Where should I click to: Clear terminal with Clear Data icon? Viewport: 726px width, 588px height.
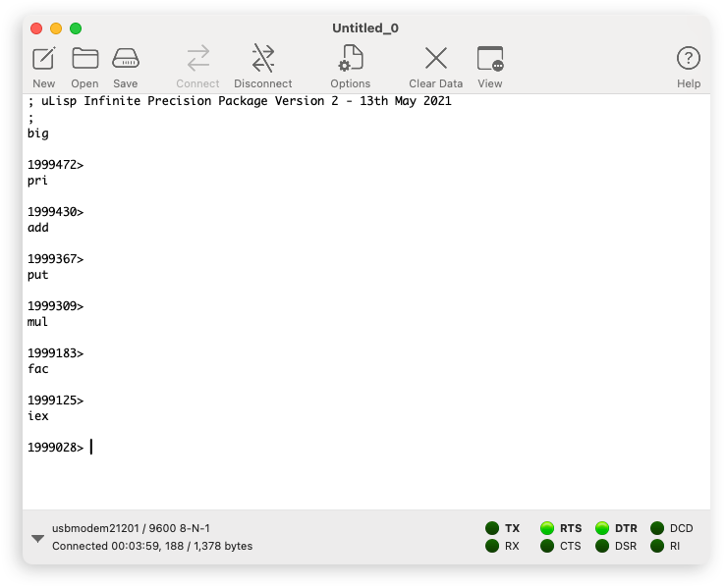point(436,59)
